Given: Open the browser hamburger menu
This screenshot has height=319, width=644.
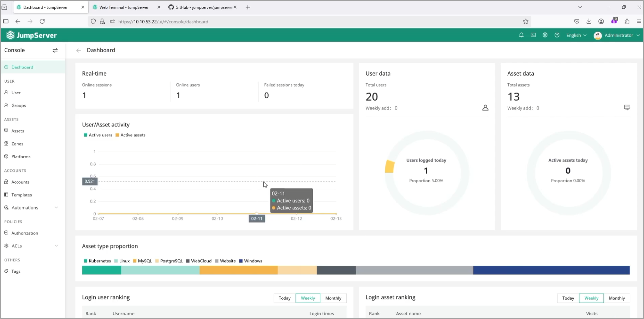Looking at the screenshot, I should coord(639,22).
